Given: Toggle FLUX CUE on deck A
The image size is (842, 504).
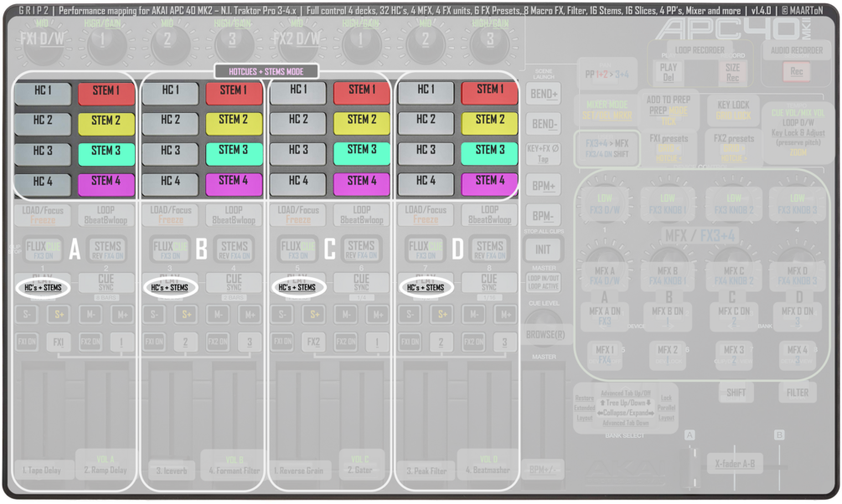Looking at the screenshot, I should click(x=43, y=249).
